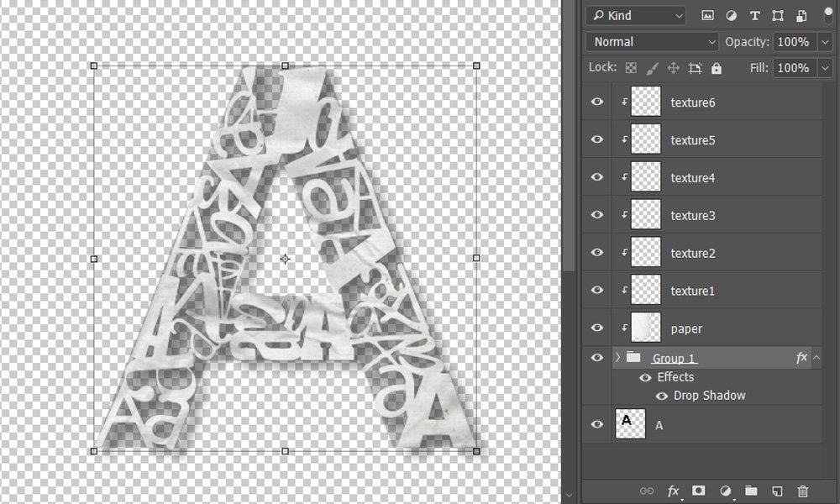The image size is (840, 504).
Task: Click the Drop Shadow effect label
Action: (709, 396)
